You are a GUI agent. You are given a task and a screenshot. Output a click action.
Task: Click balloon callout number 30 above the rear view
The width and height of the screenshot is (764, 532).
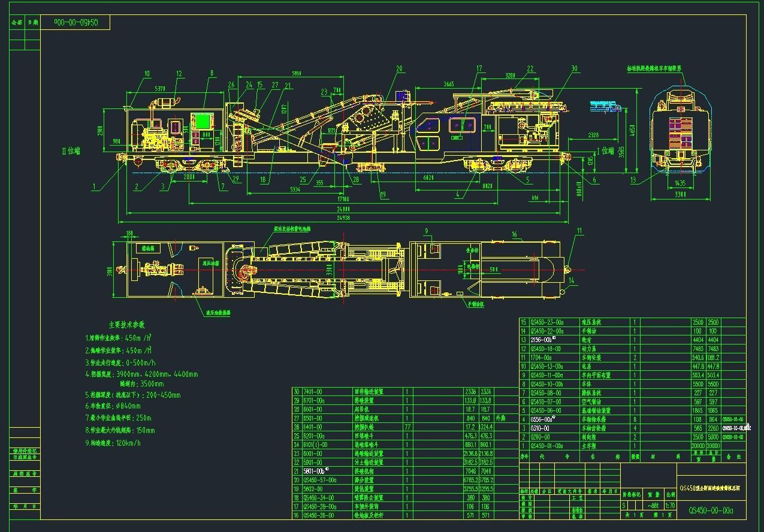573,68
